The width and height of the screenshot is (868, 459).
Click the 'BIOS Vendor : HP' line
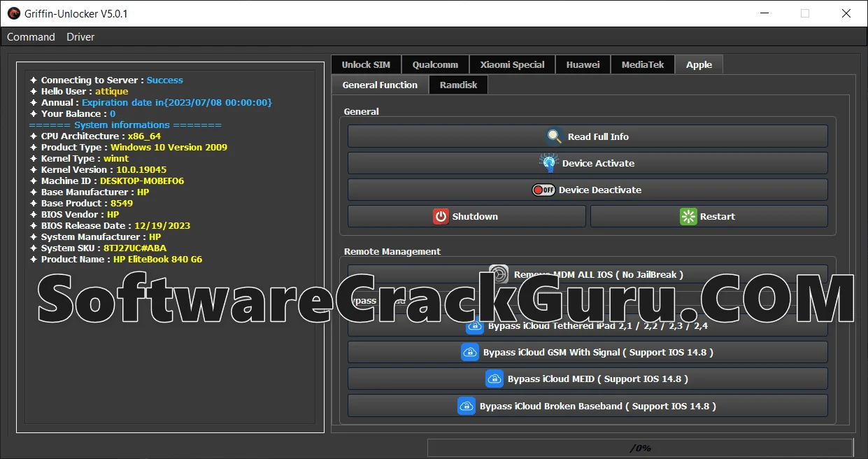click(x=74, y=214)
